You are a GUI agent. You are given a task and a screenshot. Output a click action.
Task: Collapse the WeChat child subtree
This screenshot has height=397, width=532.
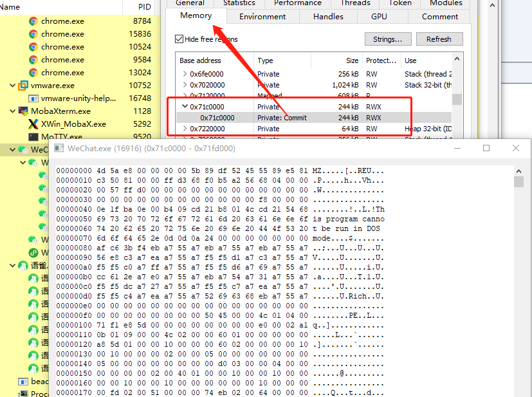tap(23, 163)
